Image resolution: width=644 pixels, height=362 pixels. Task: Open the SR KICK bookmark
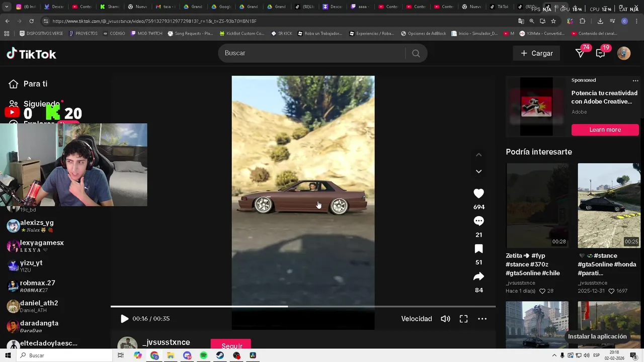tap(282, 33)
